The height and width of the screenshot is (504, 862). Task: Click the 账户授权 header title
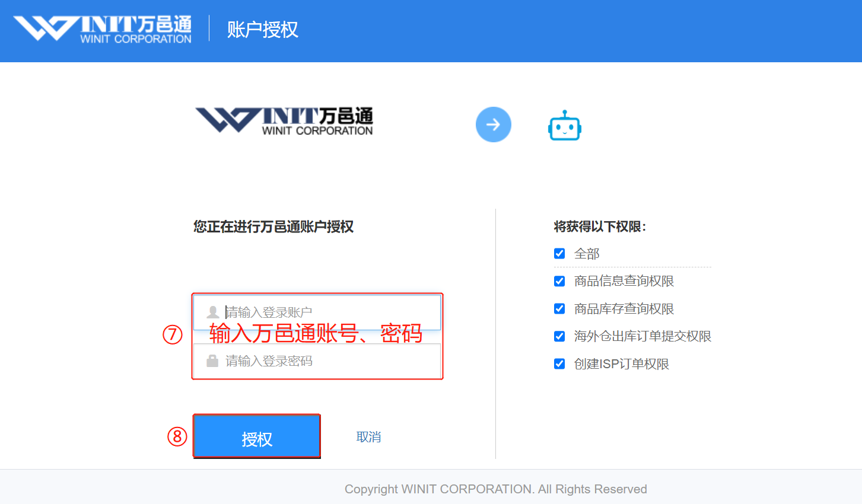[263, 30]
